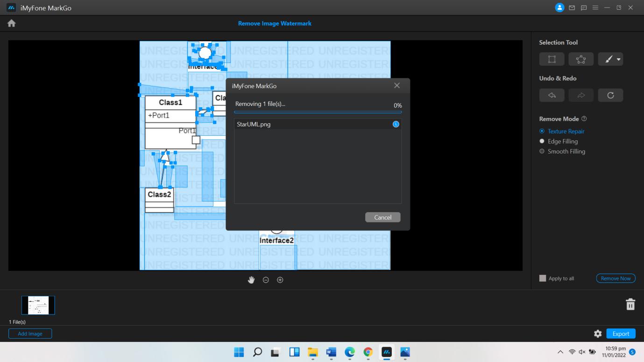Open the mail message icon

point(572,8)
